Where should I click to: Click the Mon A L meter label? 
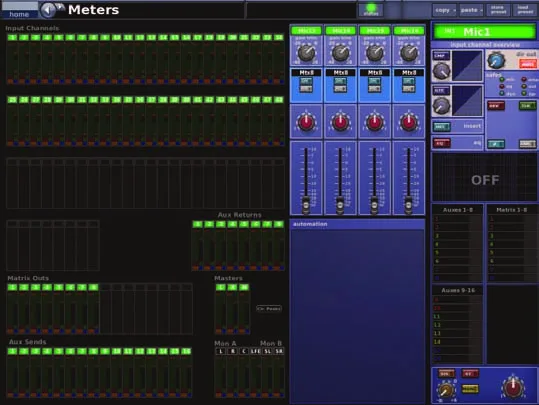pyautogui.click(x=221, y=351)
